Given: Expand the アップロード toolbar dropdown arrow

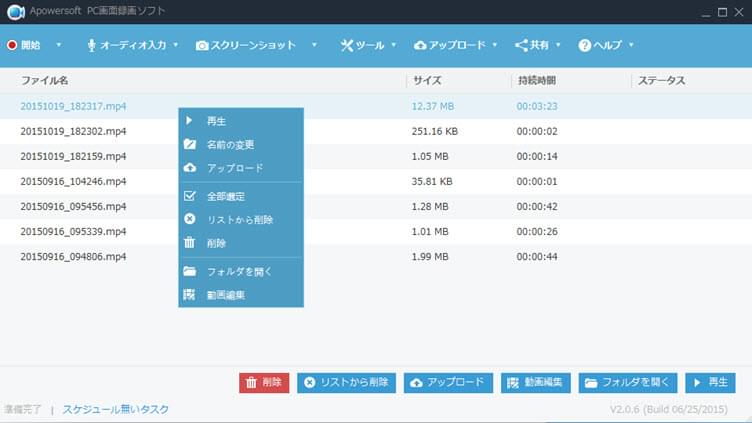Looking at the screenshot, I should pyautogui.click(x=495, y=45).
